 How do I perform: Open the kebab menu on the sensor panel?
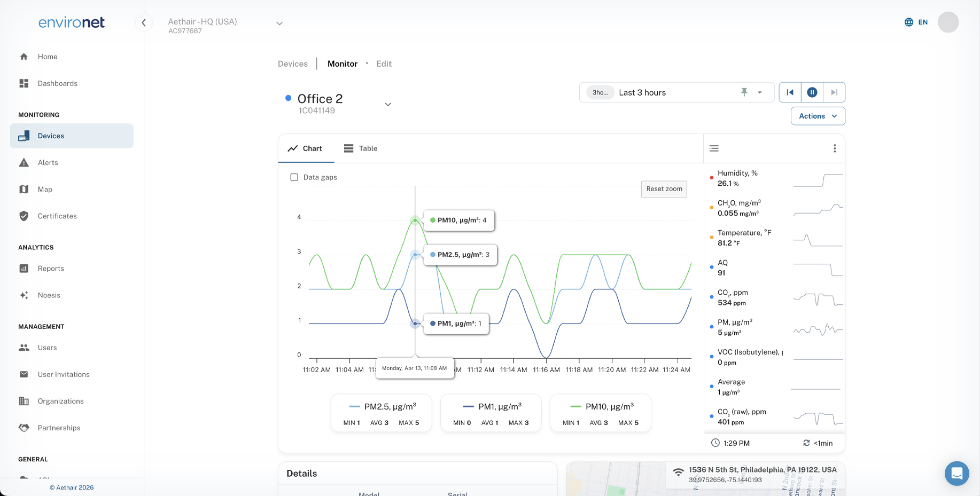[x=835, y=148]
